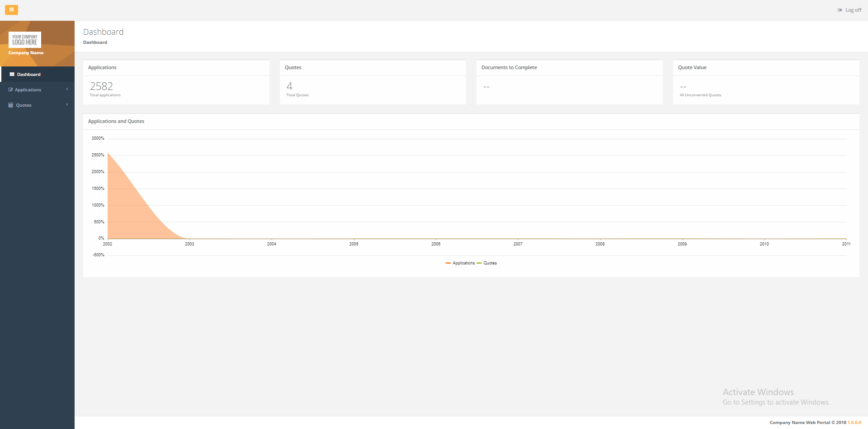The width and height of the screenshot is (868, 429).
Task: Click the 2582 total applications number
Action: click(x=101, y=86)
